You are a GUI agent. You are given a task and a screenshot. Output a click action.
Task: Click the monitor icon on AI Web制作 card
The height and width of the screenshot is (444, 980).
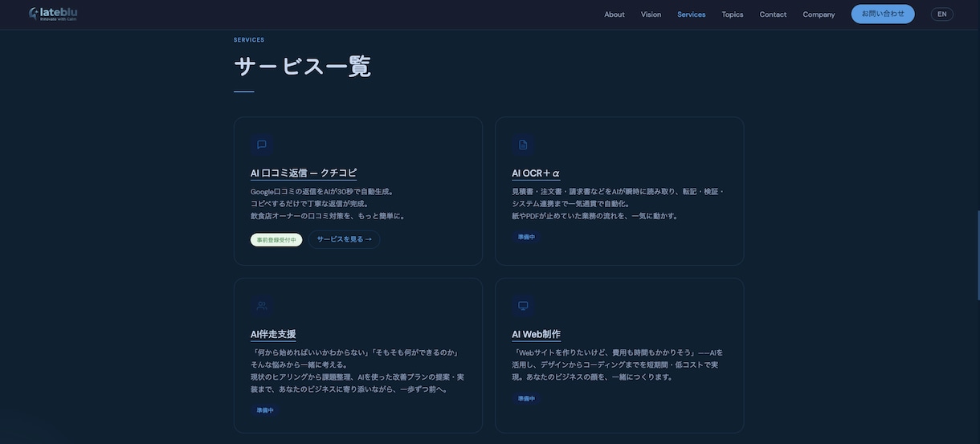click(x=523, y=305)
